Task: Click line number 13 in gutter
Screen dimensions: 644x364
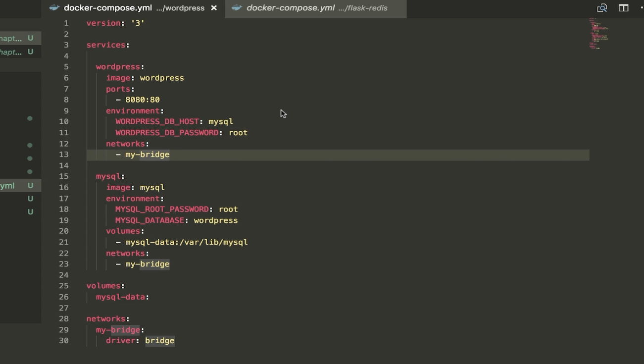Action: [x=64, y=155]
